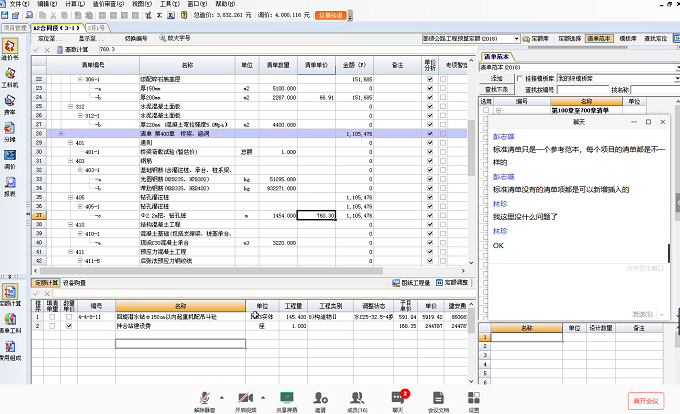
Task: Open the 文件 menu
Action: point(17,4)
